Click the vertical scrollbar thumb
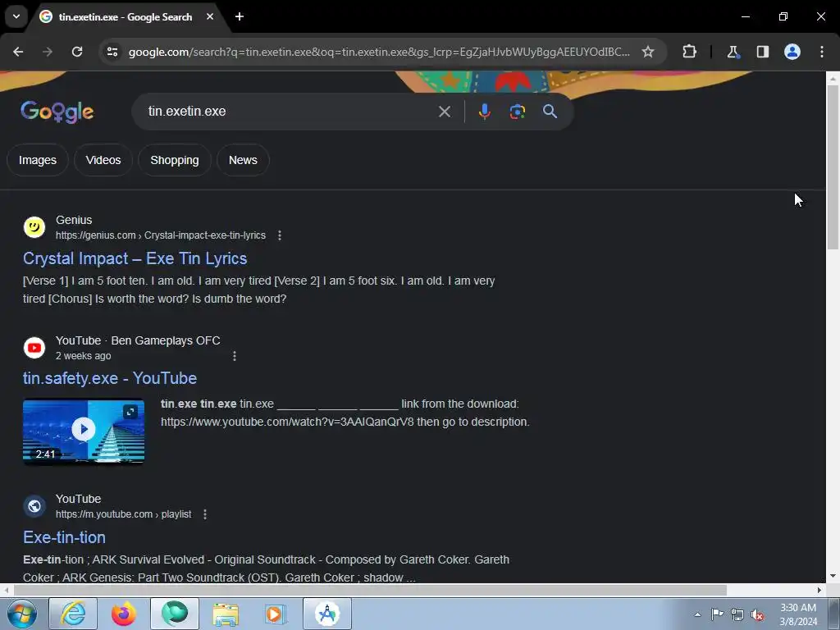Screen dimensions: 840x630 [833, 166]
